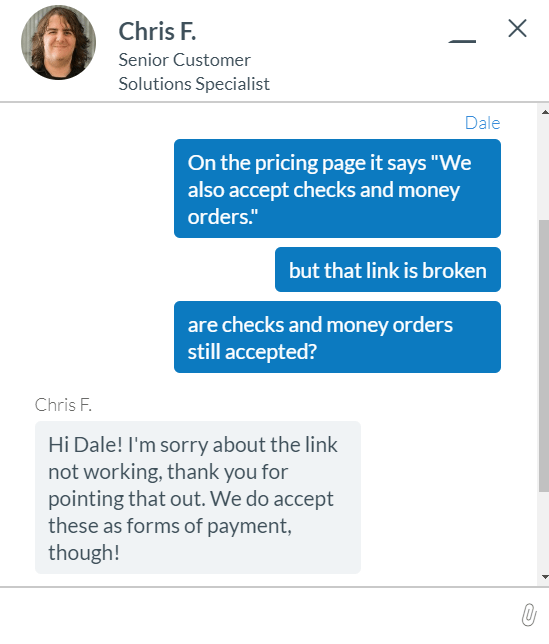549x644 pixels.
Task: Click the scrollbar up arrow
Action: point(544,112)
